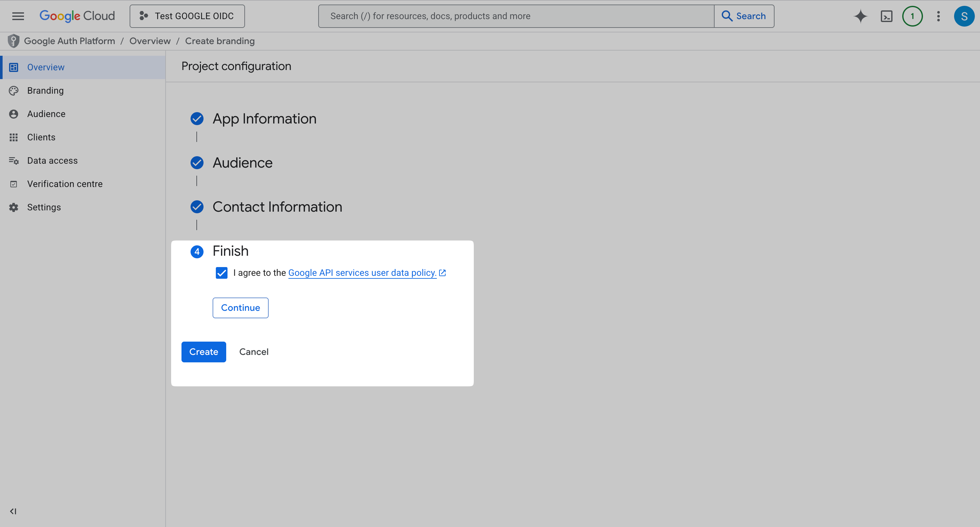Open the navigation hamburger menu
This screenshot has height=527, width=980.
pos(17,16)
